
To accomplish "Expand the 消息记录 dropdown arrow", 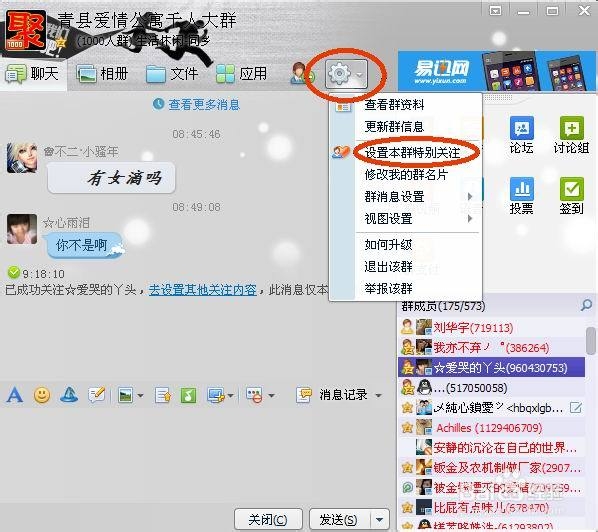I will [378, 396].
